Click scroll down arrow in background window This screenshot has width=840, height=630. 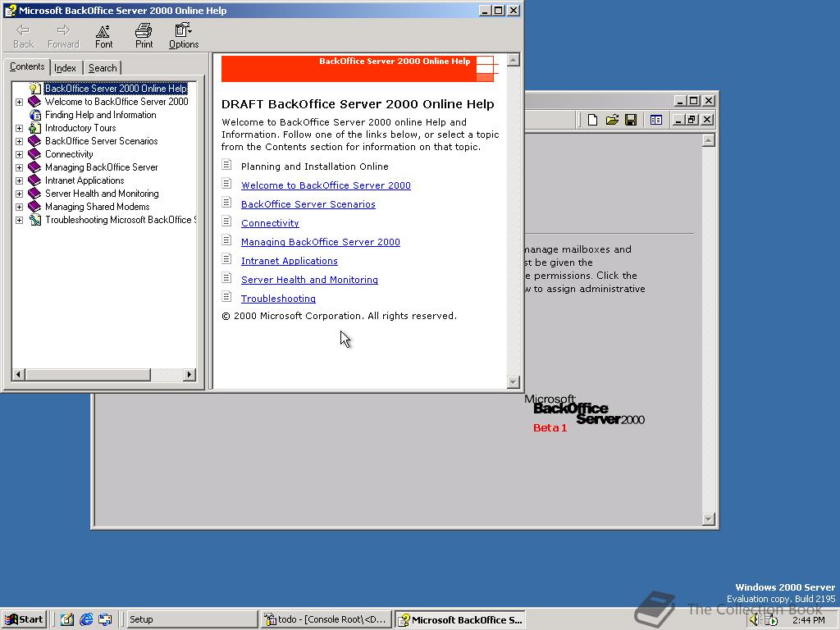coord(708,518)
